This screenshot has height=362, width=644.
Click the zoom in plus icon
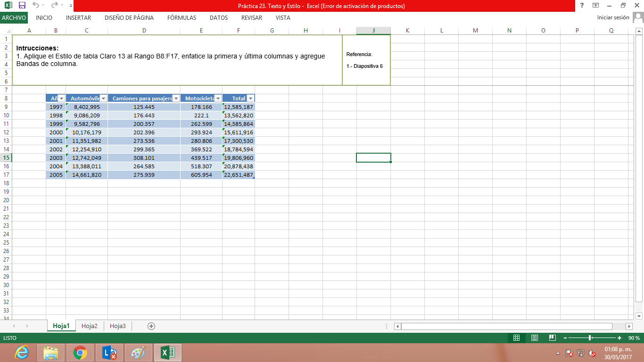(619, 338)
